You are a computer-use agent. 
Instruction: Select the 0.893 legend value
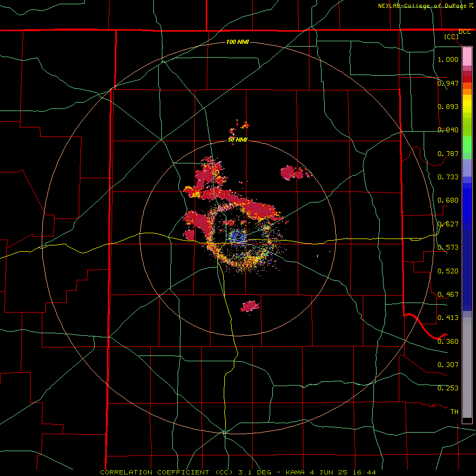point(448,106)
